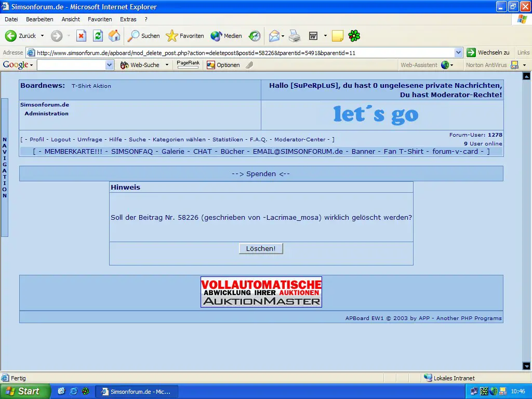Go to the Home page icon
532x399 pixels.
(x=114, y=36)
